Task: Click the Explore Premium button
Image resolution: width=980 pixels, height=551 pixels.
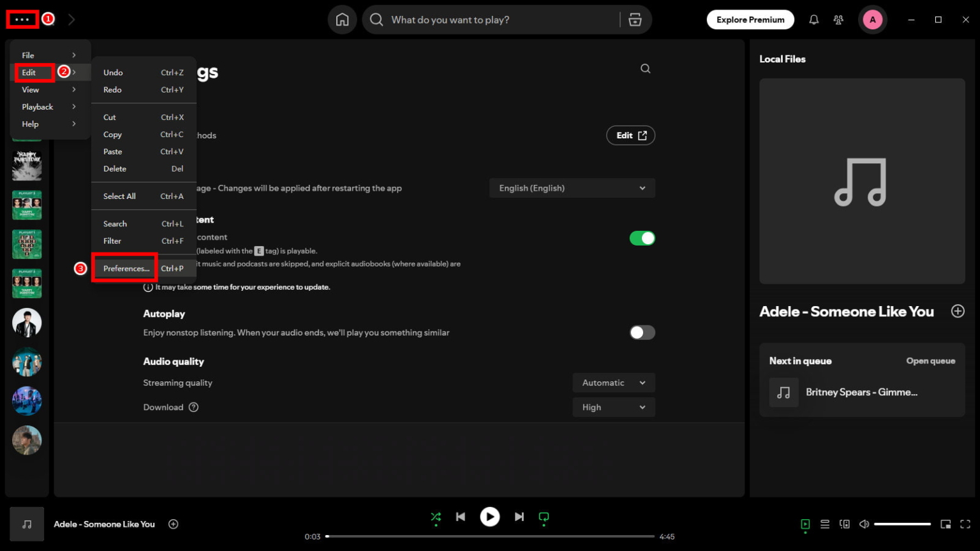Action: point(750,19)
